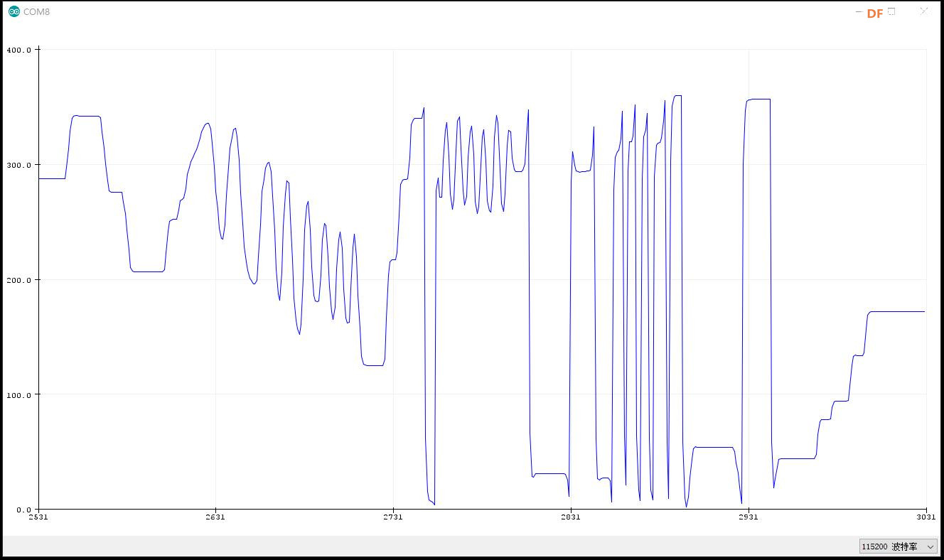This screenshot has width=944, height=560.
Task: Click the 0.0 y-axis label
Action: pyautogui.click(x=23, y=510)
